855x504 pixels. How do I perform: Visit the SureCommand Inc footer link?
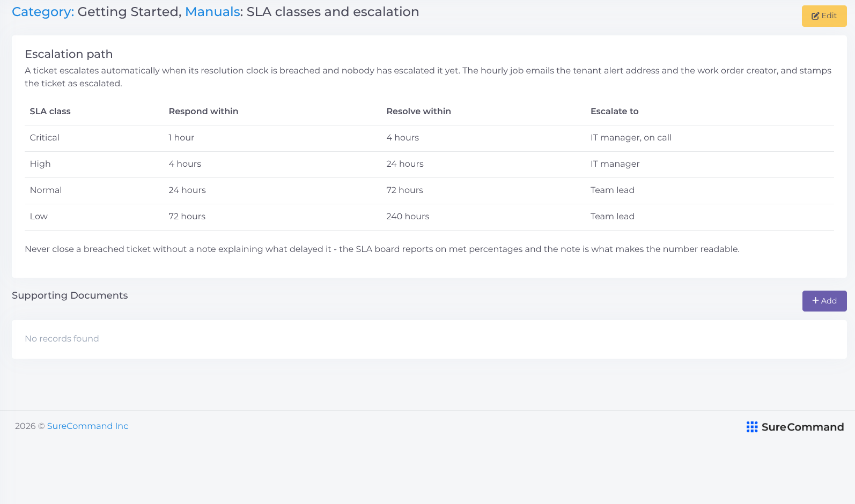[x=87, y=426]
